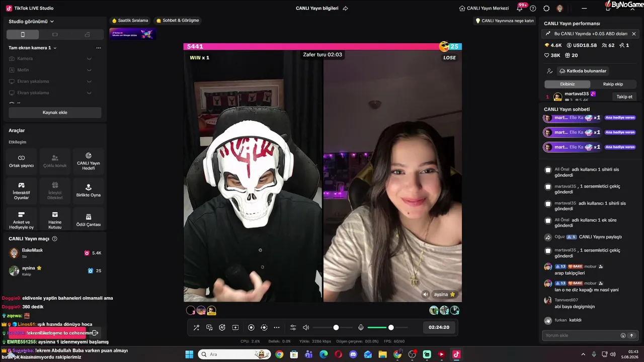Open the Birlikte Oyna tool

click(x=89, y=191)
